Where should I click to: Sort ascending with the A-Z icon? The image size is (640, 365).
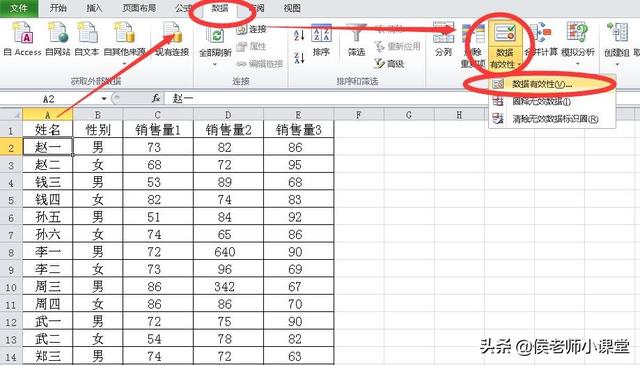point(299,35)
